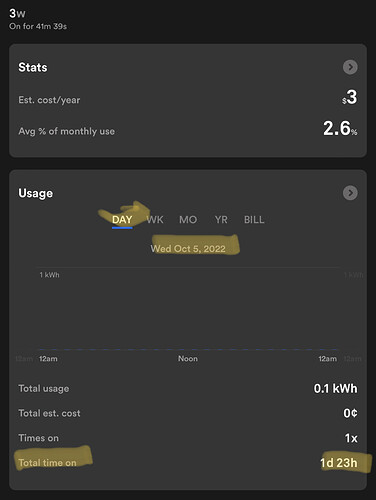Switch to the WK usage tab
This screenshot has width=376, height=500.
[155, 220]
